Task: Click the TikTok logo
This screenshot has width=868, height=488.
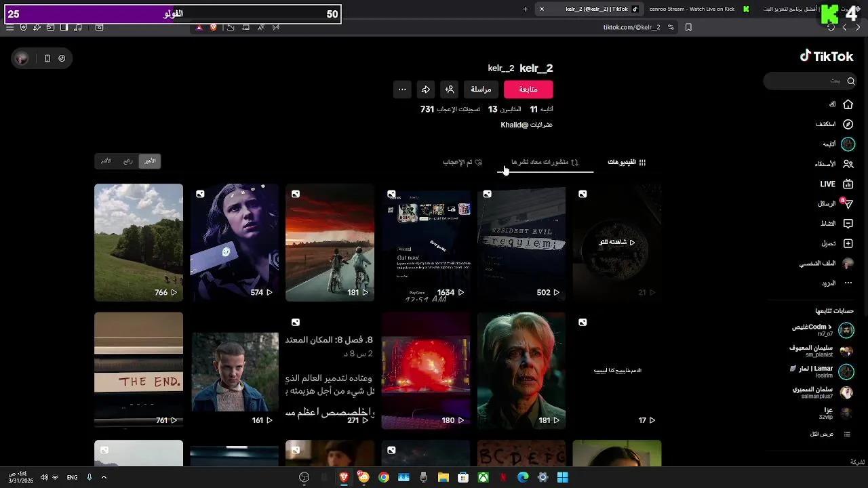Action: tap(826, 56)
